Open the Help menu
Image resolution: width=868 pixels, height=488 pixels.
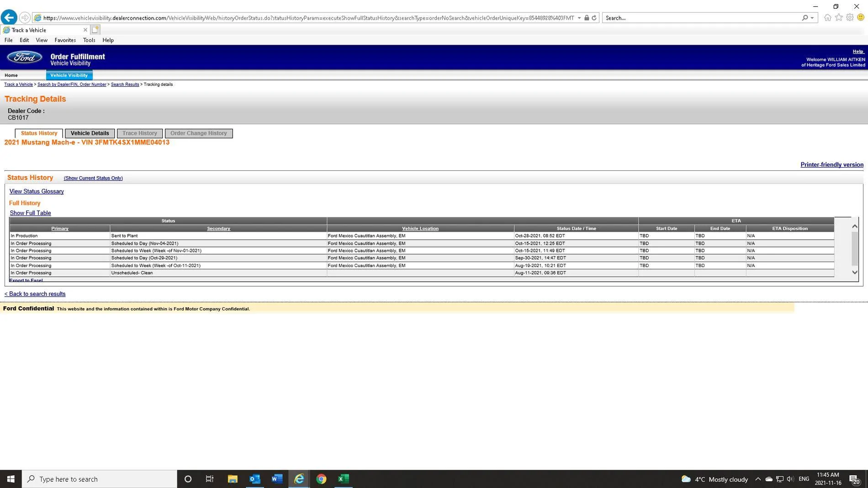pos(108,40)
